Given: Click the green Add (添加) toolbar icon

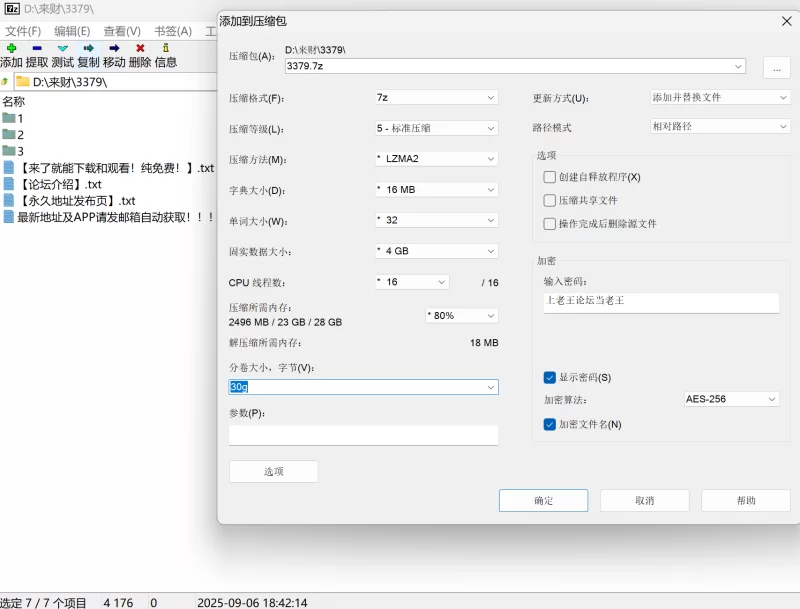Looking at the screenshot, I should [x=11, y=48].
